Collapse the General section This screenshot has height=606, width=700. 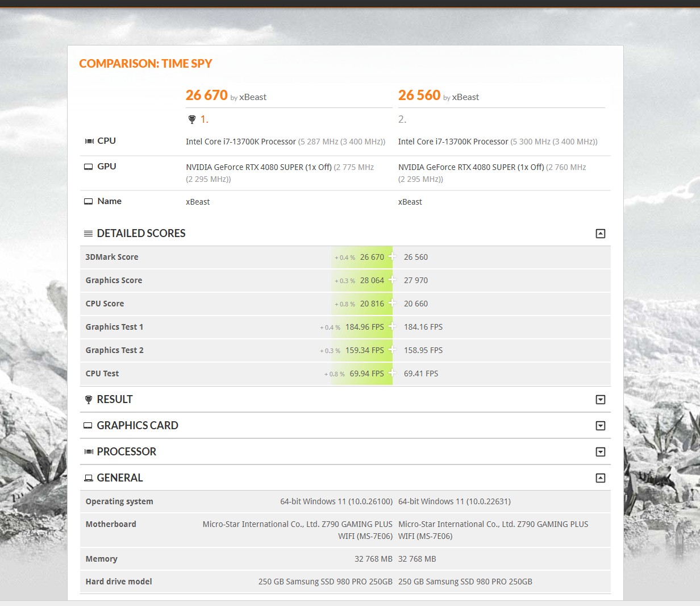click(601, 478)
